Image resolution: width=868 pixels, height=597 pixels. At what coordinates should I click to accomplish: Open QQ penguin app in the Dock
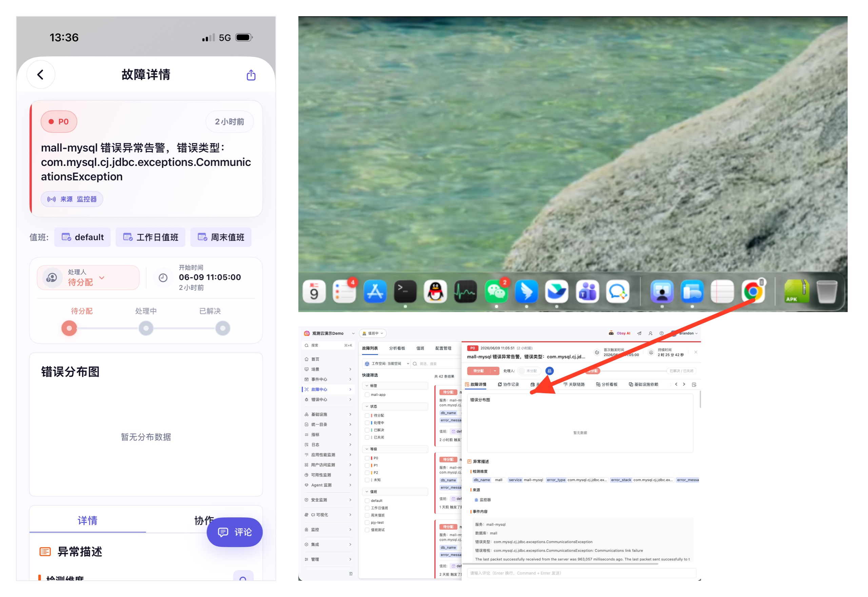435,291
